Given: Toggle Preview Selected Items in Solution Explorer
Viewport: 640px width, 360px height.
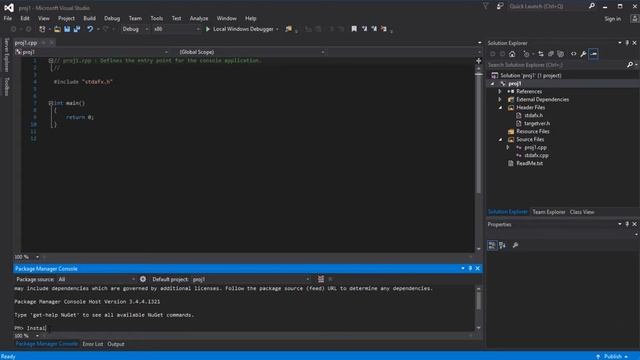Looking at the screenshot, I should pyautogui.click(x=593, y=54).
